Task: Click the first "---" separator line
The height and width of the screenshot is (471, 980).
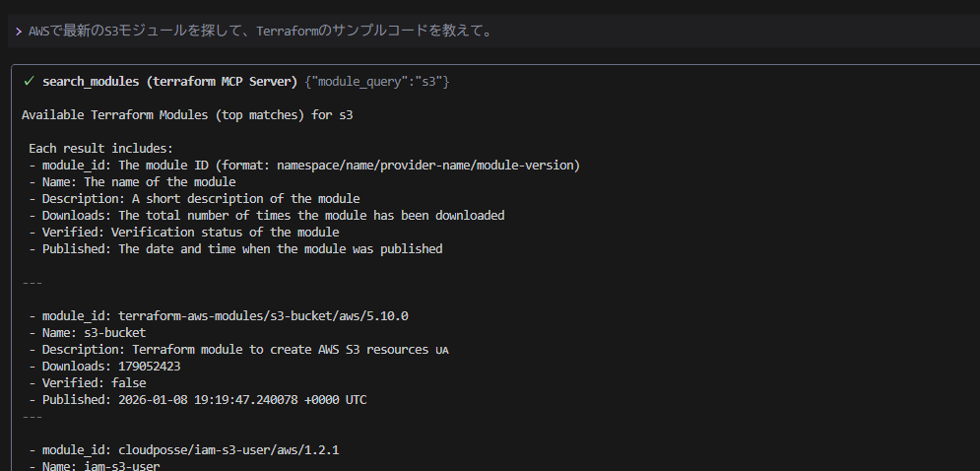Action: pyautogui.click(x=32, y=283)
